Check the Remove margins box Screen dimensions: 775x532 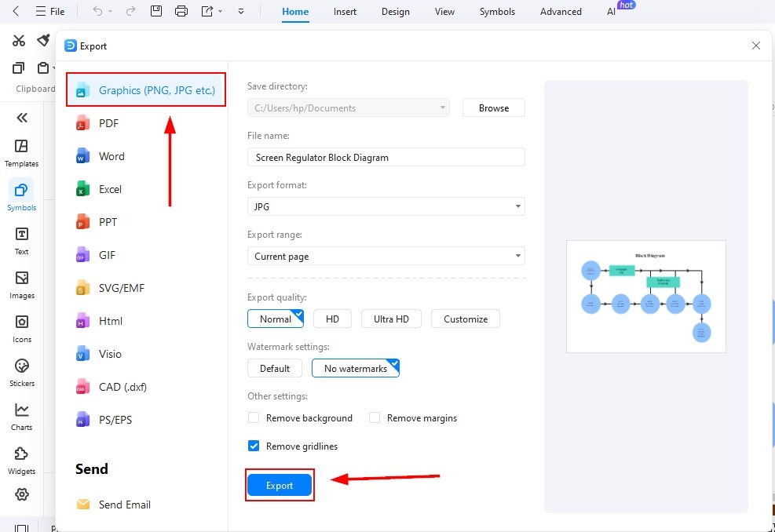tap(375, 417)
